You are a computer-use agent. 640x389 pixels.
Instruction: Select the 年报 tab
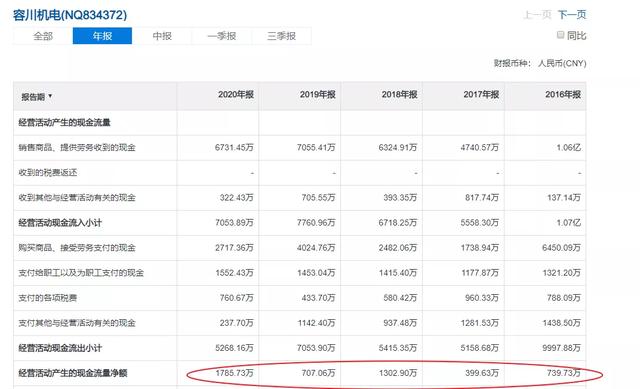pyautogui.click(x=102, y=36)
